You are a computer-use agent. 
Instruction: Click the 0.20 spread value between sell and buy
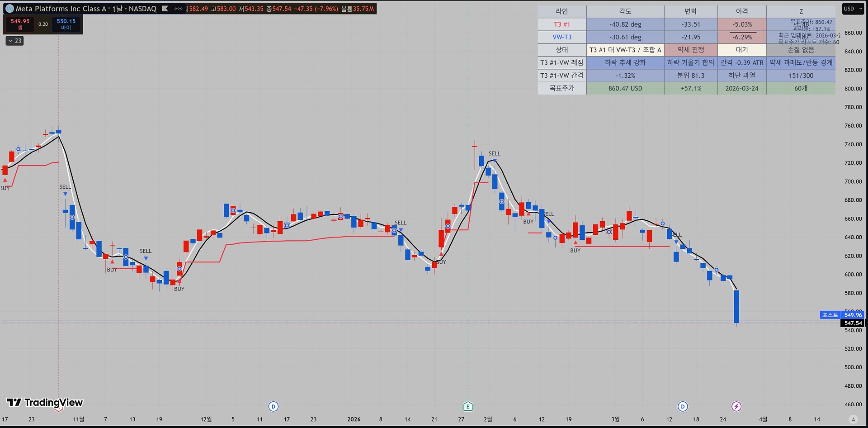click(x=43, y=24)
